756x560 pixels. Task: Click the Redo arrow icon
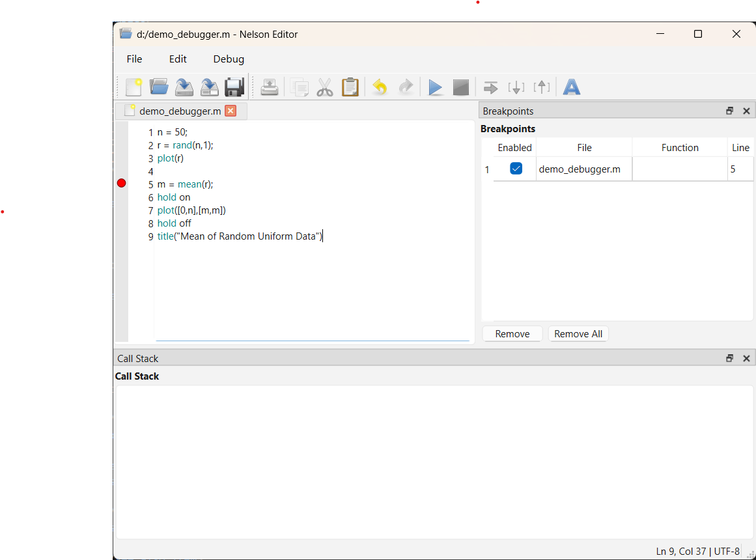coord(406,87)
